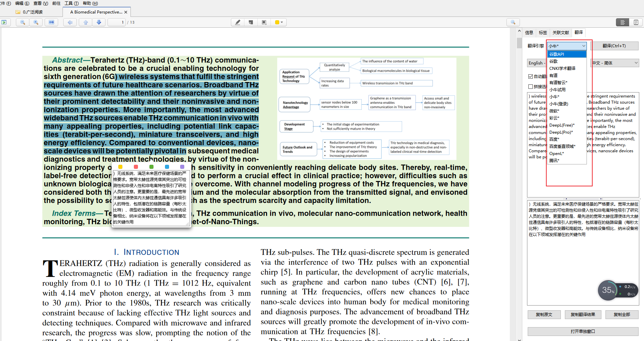This screenshot has width=644, height=341.
Task: Switch to the 关联文献 tab
Action: tap(561, 32)
